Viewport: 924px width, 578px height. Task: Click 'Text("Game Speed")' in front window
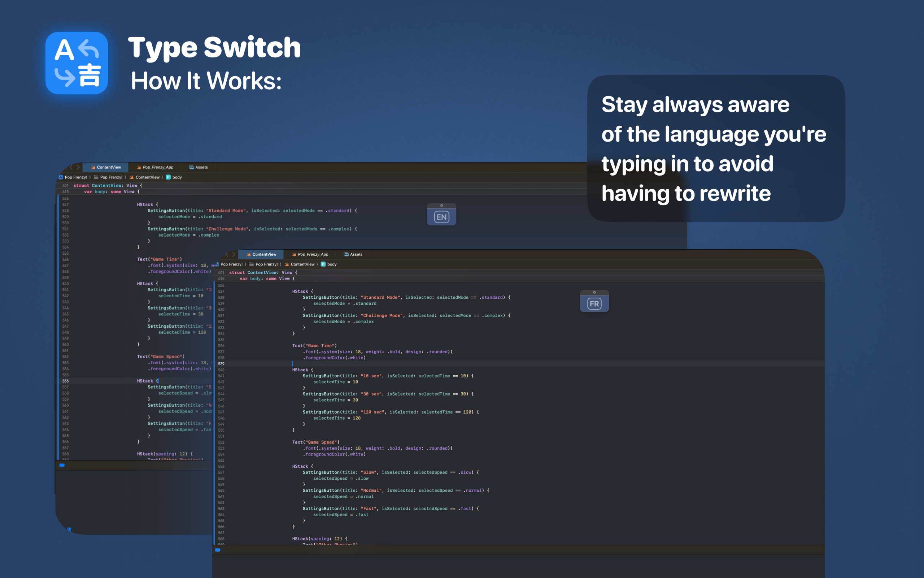coord(316,442)
